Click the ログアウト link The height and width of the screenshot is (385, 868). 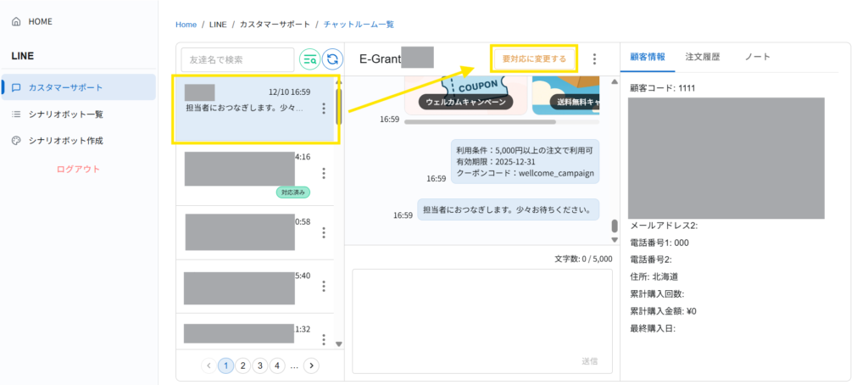point(78,169)
